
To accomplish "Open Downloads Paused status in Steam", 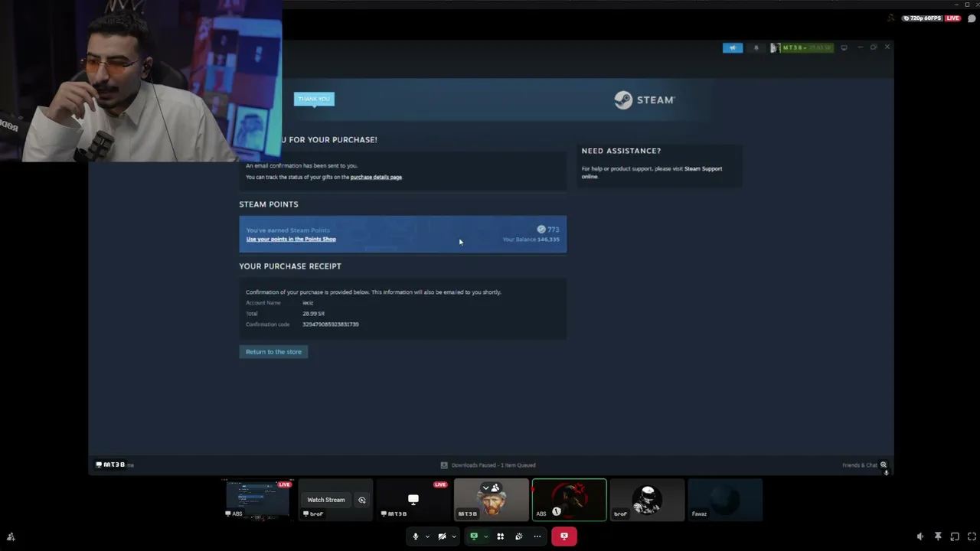I will [488, 465].
